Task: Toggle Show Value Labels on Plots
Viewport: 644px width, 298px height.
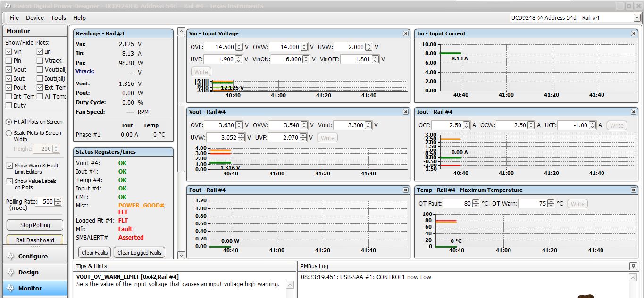Action: [x=10, y=182]
